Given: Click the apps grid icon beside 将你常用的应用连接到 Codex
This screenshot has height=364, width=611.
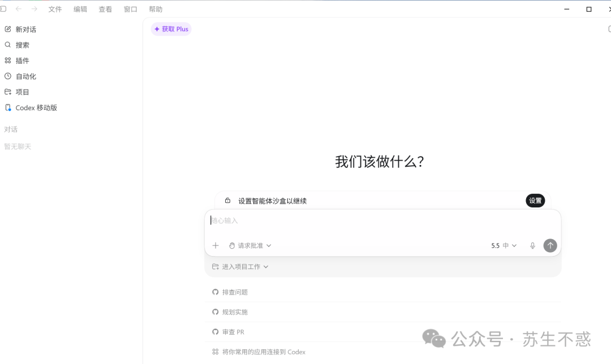Looking at the screenshot, I should 215,352.
